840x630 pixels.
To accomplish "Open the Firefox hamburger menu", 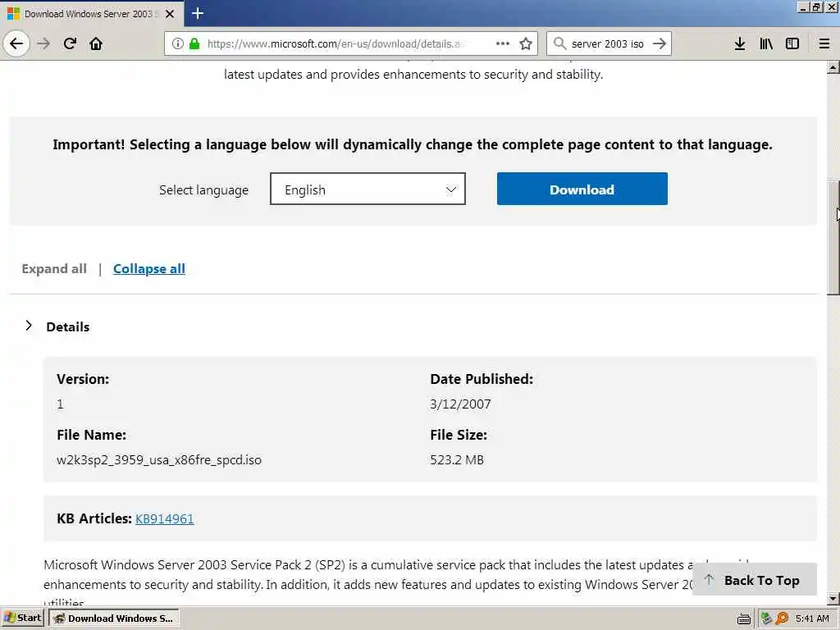I will pos(824,43).
